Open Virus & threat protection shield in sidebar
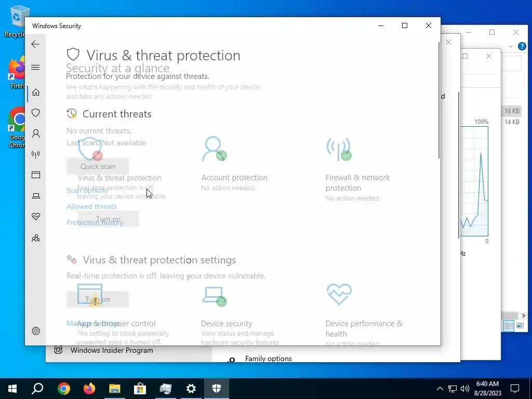532x399 pixels. (36, 113)
